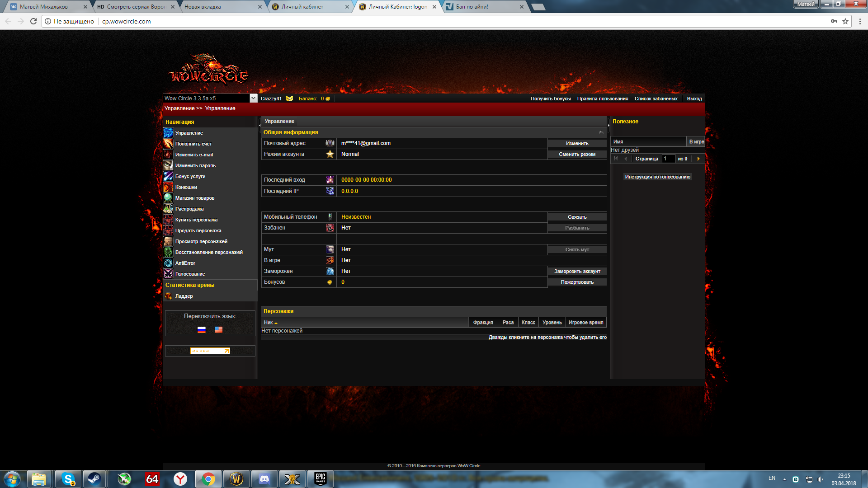This screenshot has height=488, width=868.
Task: Open the Список забаненых menu item
Action: tap(656, 99)
